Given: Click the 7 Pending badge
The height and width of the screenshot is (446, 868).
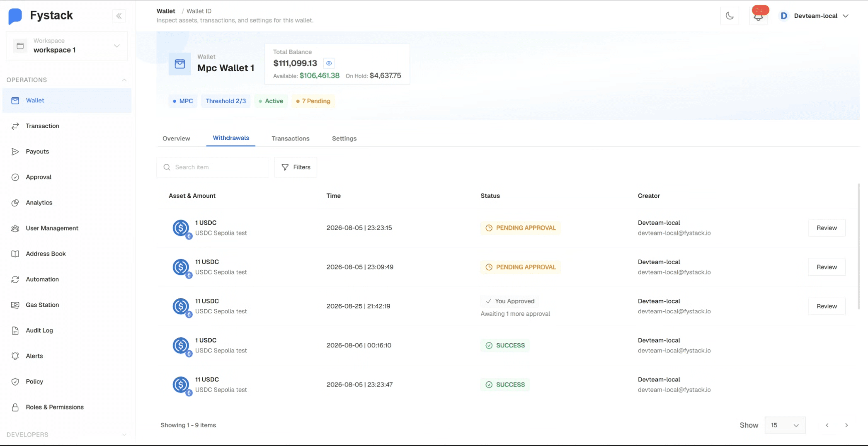Looking at the screenshot, I should click(313, 101).
